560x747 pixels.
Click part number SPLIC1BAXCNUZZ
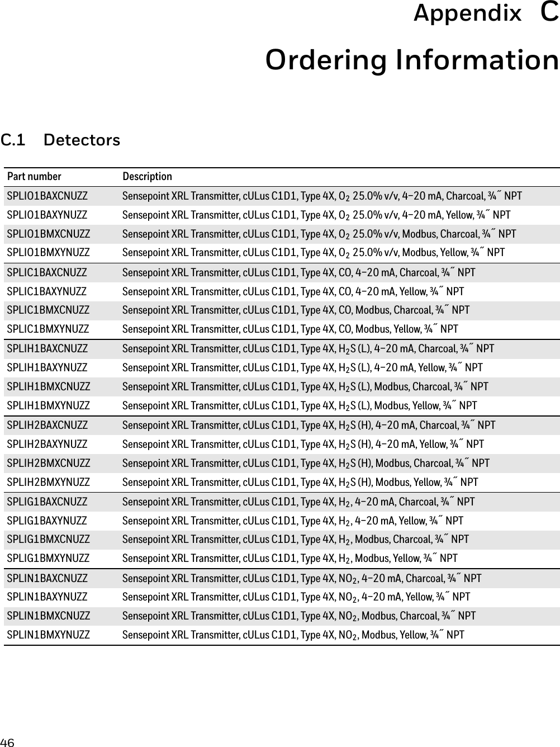[47, 273]
